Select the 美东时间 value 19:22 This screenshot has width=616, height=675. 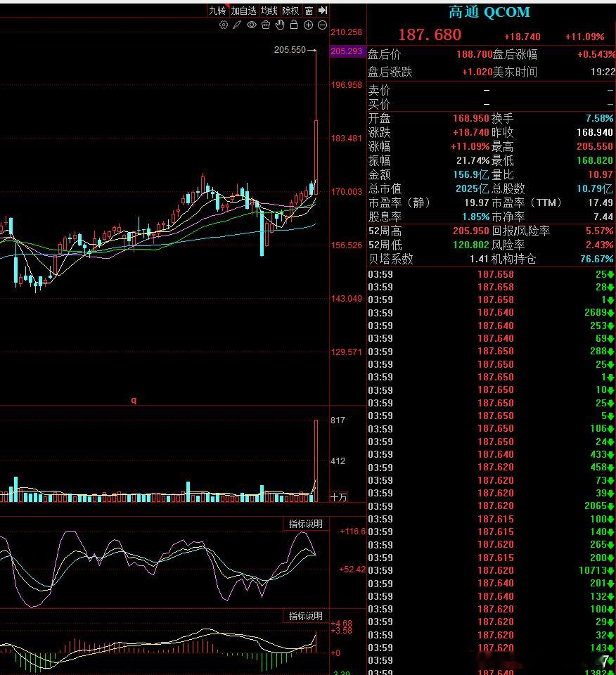point(603,72)
